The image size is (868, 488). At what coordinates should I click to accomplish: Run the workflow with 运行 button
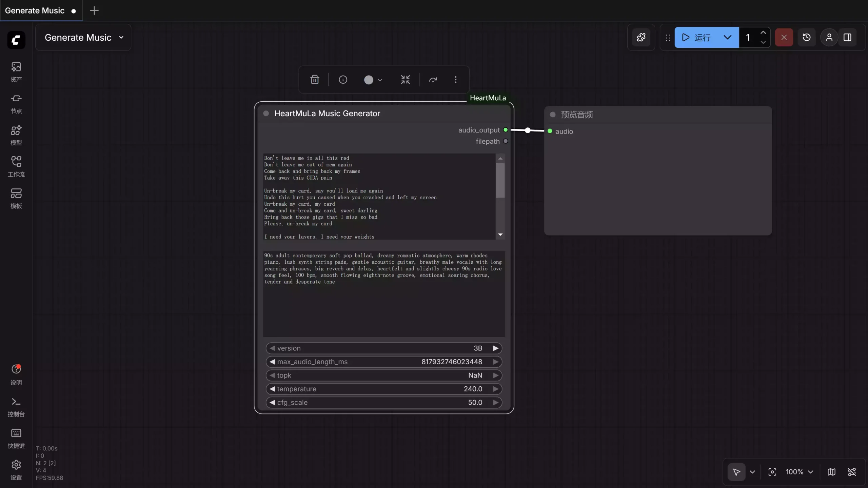pyautogui.click(x=696, y=37)
